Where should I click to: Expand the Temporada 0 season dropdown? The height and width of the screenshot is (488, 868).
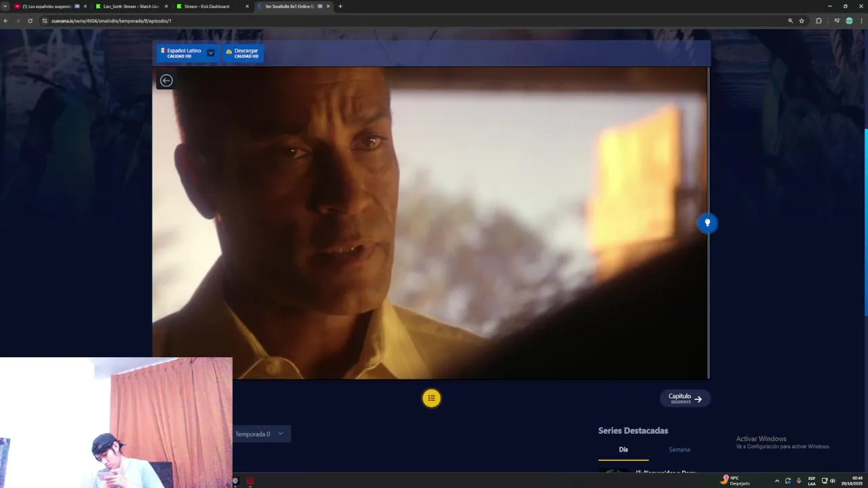[260, 434]
